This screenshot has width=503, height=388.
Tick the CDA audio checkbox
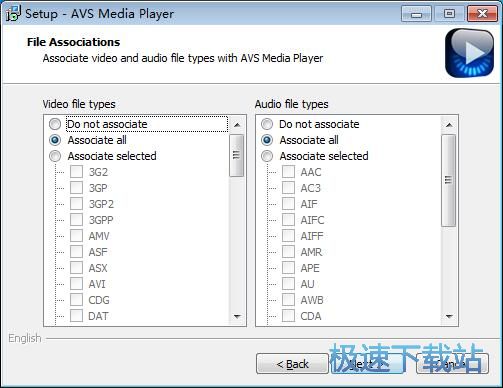click(x=288, y=316)
